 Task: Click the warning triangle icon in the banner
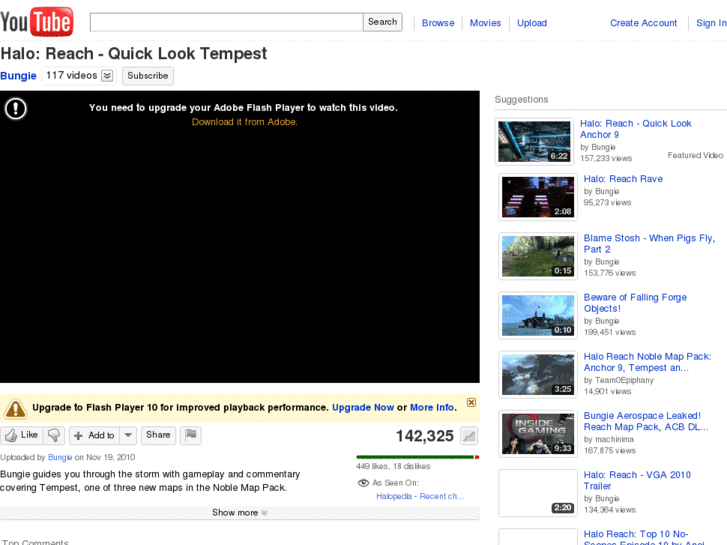click(15, 409)
